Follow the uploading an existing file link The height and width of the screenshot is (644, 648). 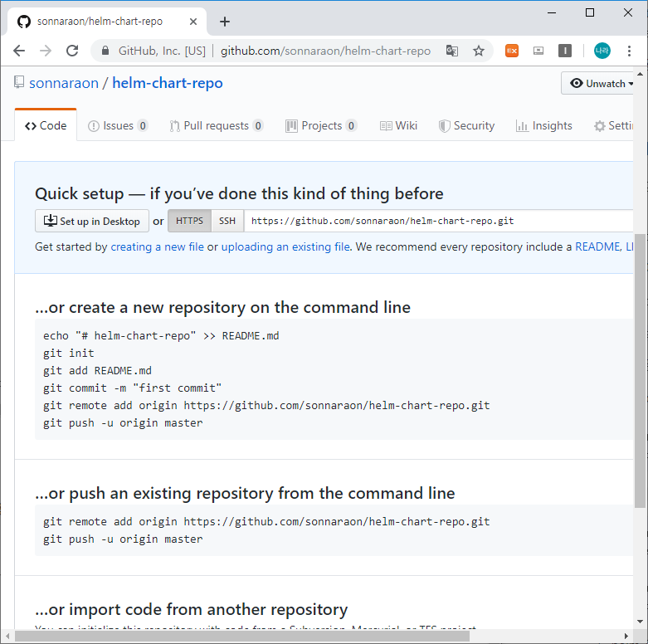tap(285, 246)
